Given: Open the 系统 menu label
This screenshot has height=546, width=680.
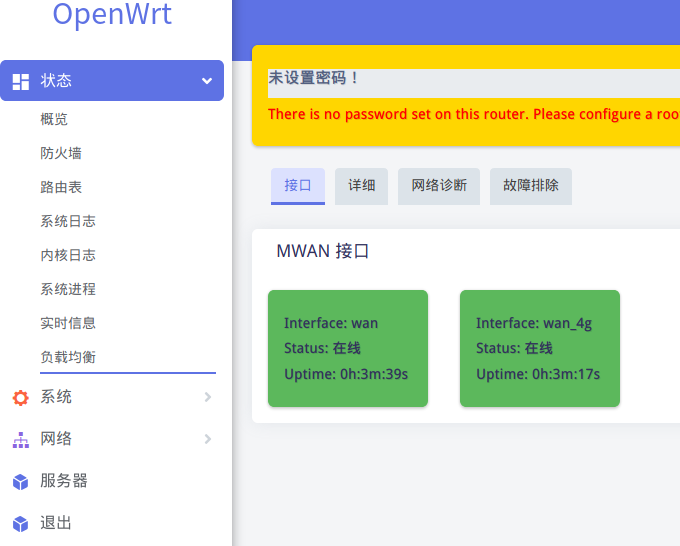Looking at the screenshot, I should click(x=56, y=396).
